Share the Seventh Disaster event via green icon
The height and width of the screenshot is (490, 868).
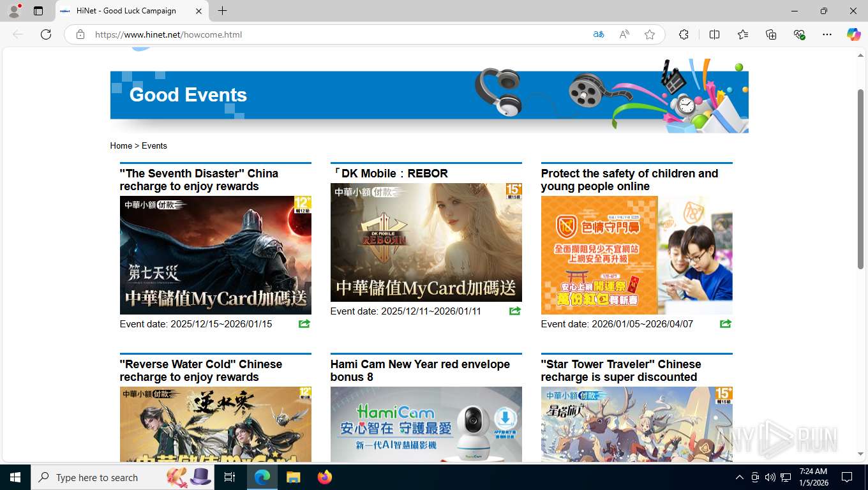(304, 324)
